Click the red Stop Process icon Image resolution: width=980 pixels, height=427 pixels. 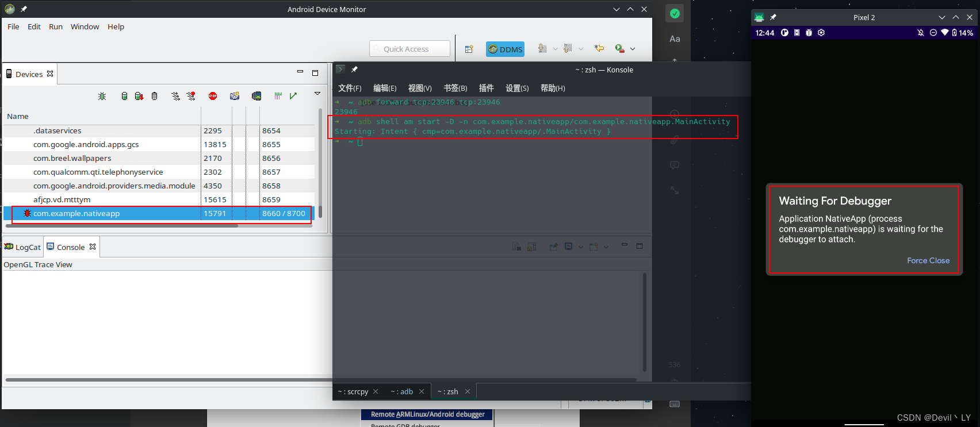tap(213, 96)
